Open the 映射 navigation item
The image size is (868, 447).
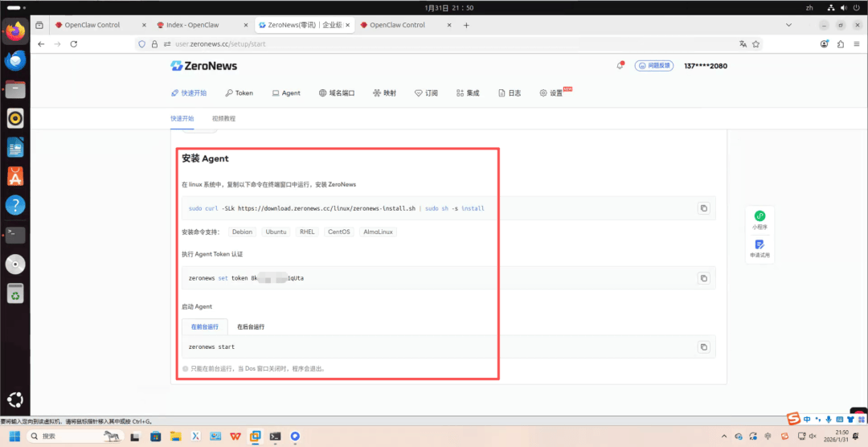tap(384, 93)
